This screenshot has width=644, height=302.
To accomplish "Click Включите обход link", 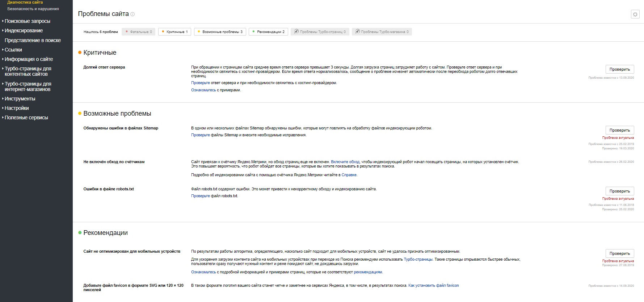I will (345, 162).
